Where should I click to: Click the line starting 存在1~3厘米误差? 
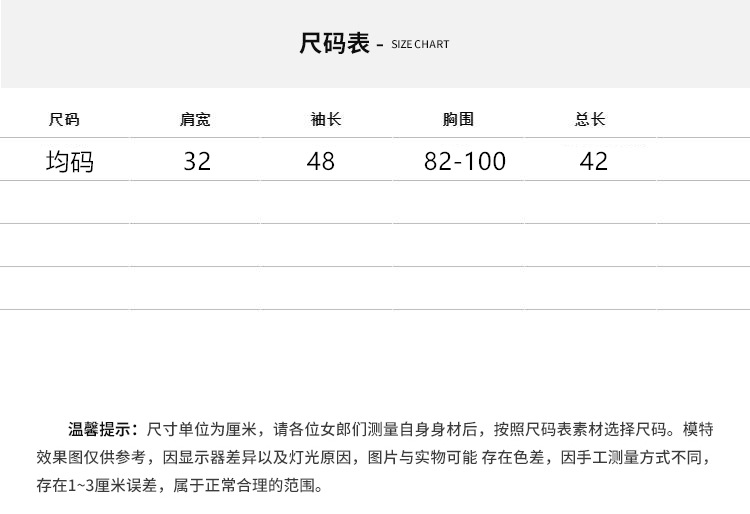tap(180, 486)
